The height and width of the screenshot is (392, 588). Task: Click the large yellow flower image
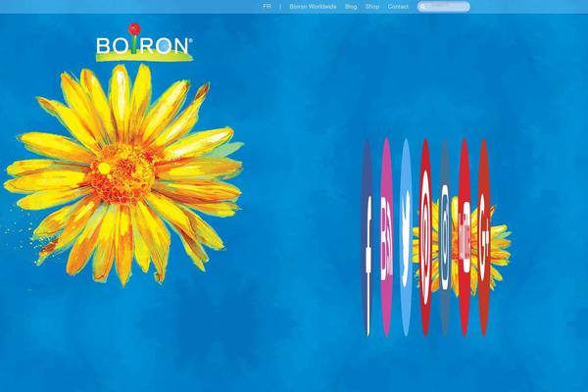point(123,174)
